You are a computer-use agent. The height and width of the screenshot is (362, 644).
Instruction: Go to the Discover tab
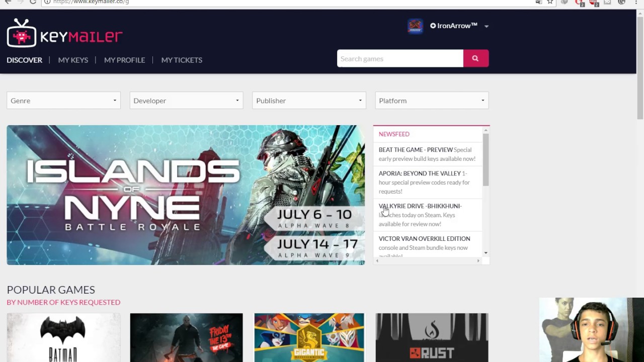(x=24, y=60)
